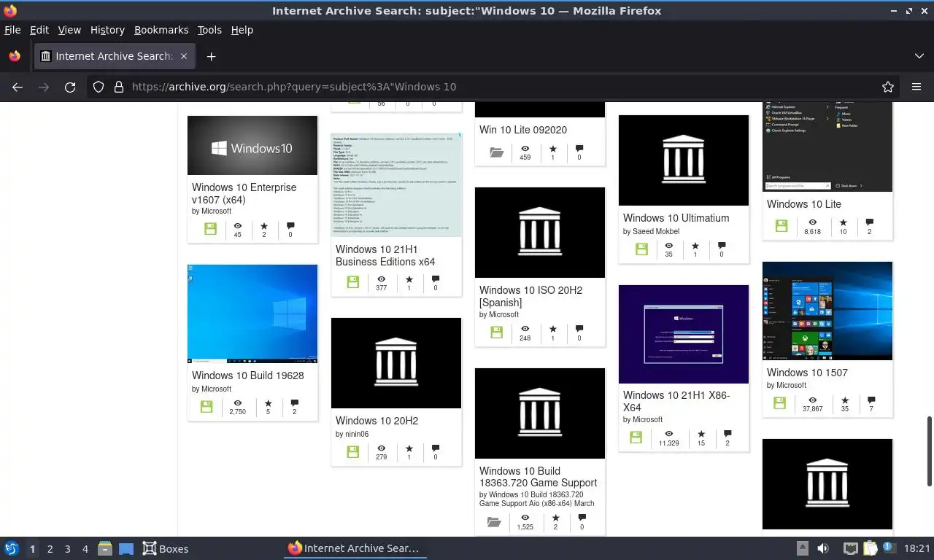Viewport: 934px width, 560px height.
Task: Open Windows 10 21H1 Business Editions x64
Action: point(385,255)
